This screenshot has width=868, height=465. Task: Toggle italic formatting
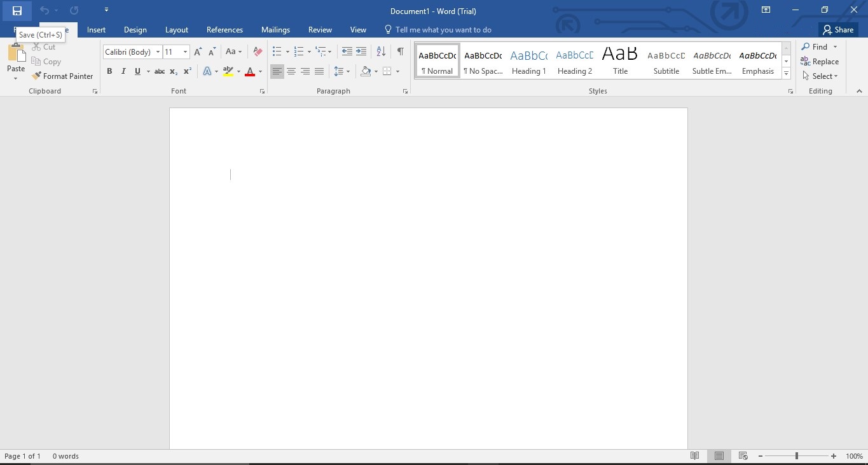click(123, 71)
